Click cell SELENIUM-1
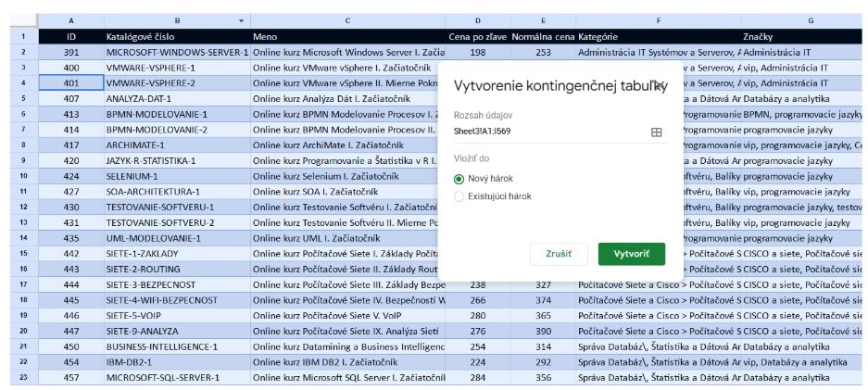Image resolution: width=868 pixels, height=390 pixels. (x=177, y=176)
